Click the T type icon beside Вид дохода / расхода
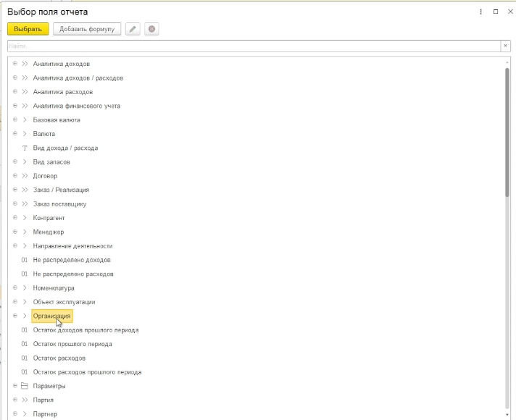Image resolution: width=516 pixels, height=420 pixels. pyautogui.click(x=25, y=148)
